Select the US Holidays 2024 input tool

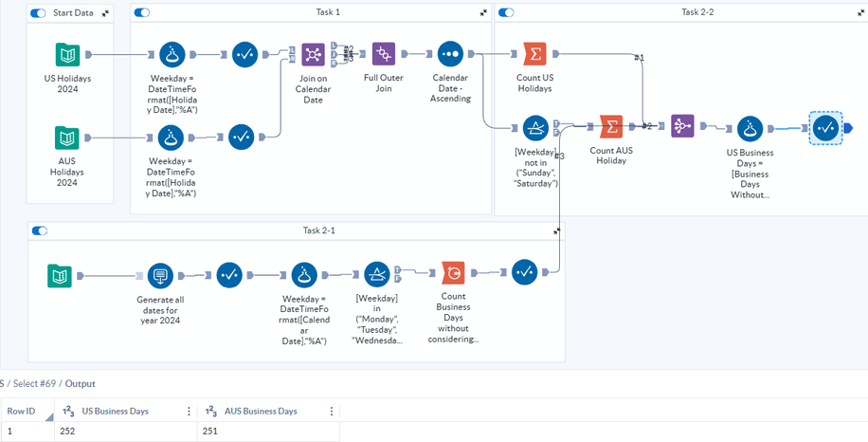[66, 54]
